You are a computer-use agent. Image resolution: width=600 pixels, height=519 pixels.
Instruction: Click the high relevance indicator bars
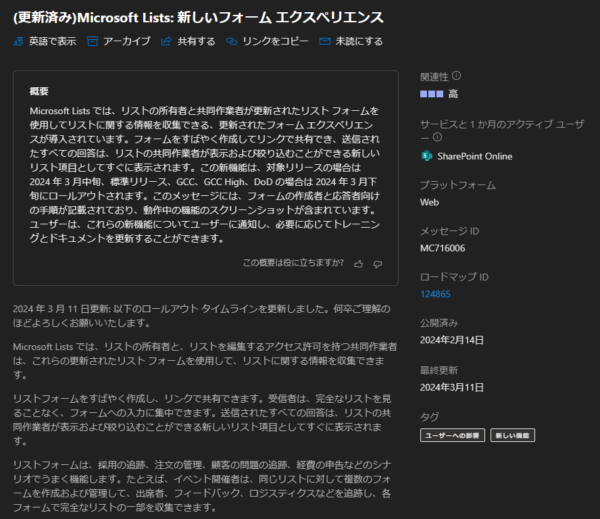pos(432,94)
